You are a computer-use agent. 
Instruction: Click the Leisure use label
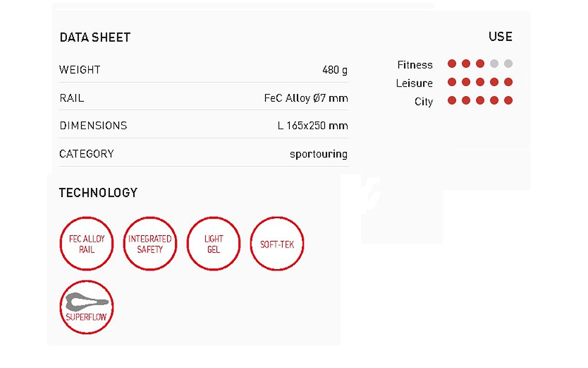(x=414, y=83)
